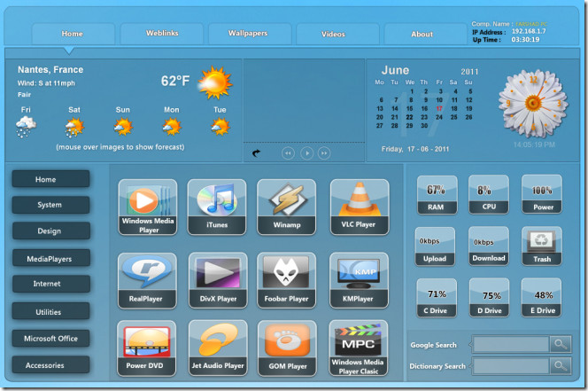Click the Tuesday weather forecast icon
The image size is (588, 391).
click(220, 126)
